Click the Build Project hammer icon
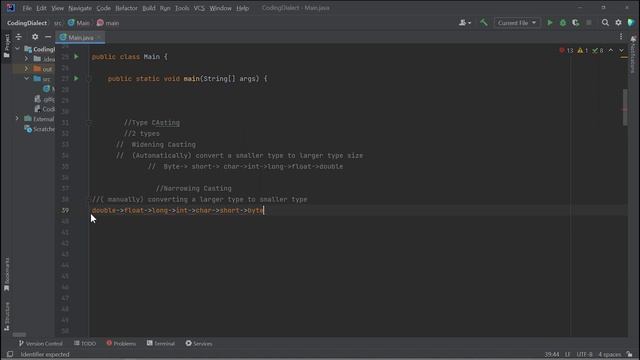 tap(484, 23)
